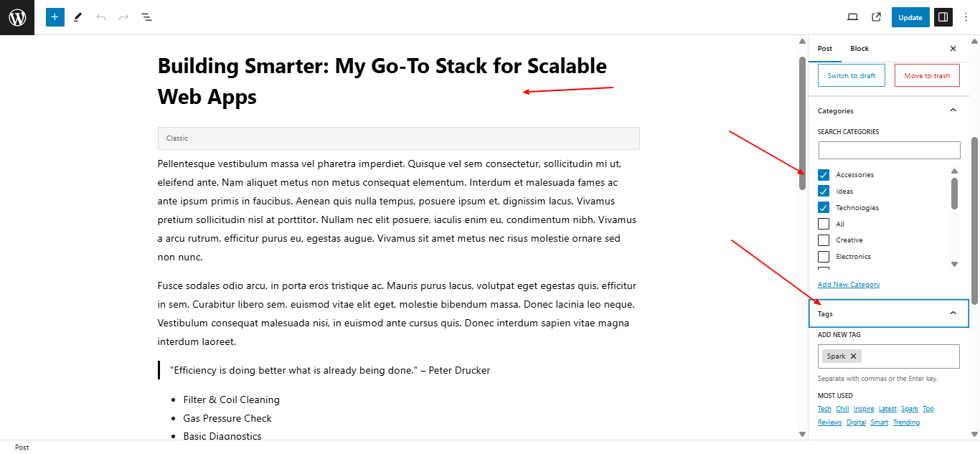Redo change with arrow icon
Screen dimensions: 980x454
pos(124,17)
